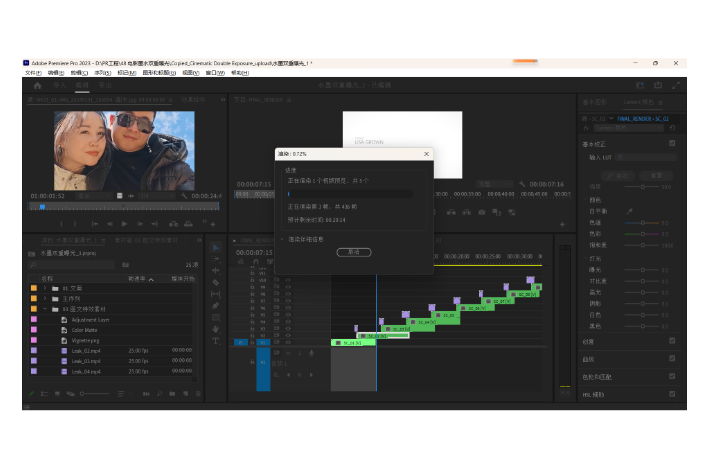The image size is (720, 450).
Task: Select the Selection arrow tool
Action: [215, 248]
